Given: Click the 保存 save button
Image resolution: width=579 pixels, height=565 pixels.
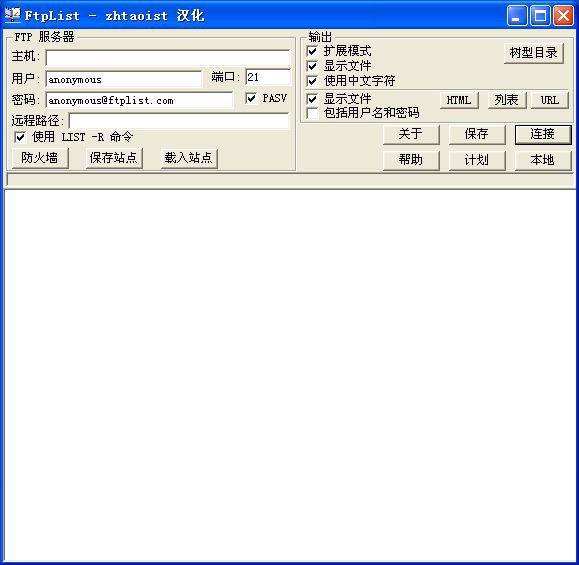Looking at the screenshot, I should click(x=477, y=134).
